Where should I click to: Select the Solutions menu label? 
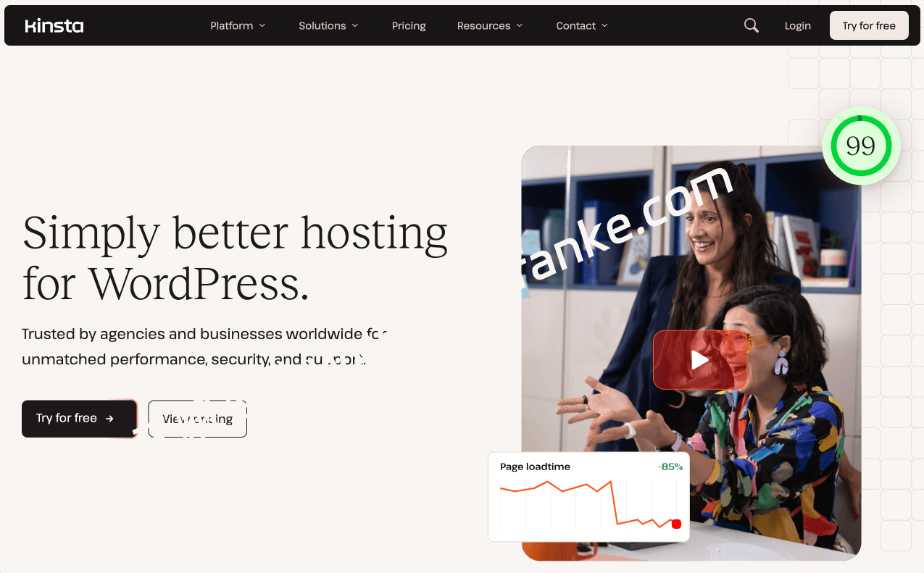click(322, 25)
